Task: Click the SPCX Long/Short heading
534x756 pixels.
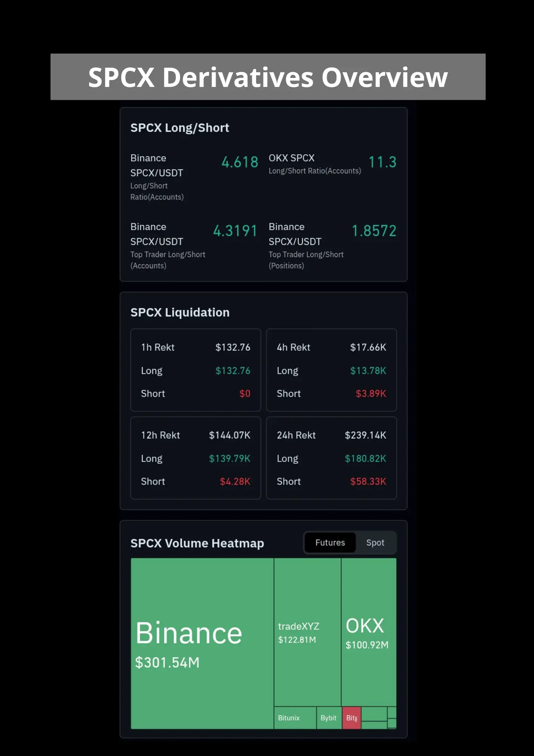Action: (180, 128)
